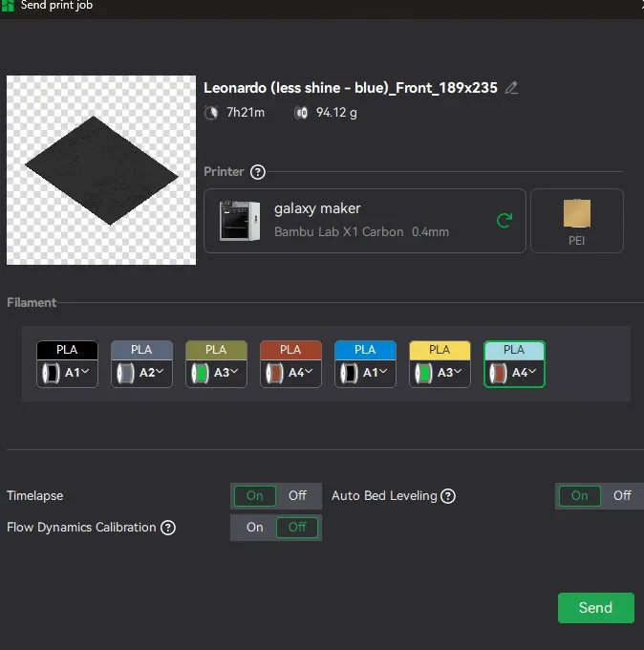This screenshot has width=644, height=650.
Task: Click the Filament section heading
Action: 32,303
